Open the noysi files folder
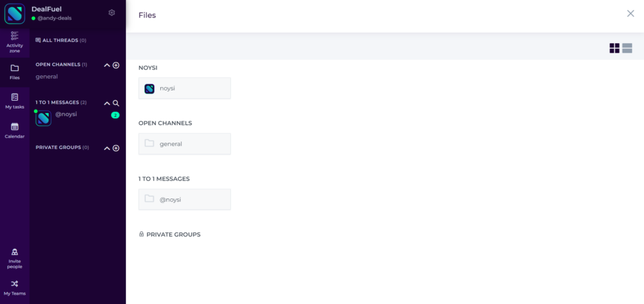 pyautogui.click(x=184, y=88)
